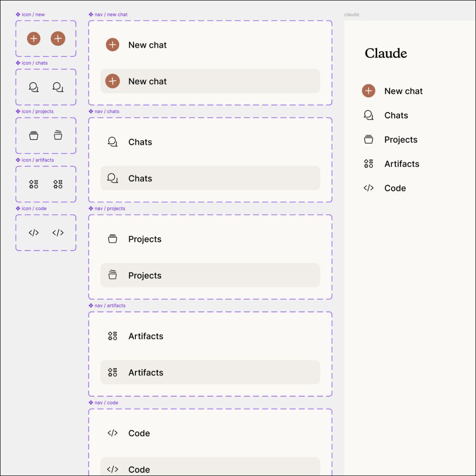
Task: Click the Code brackets icon in the Claude sidebar
Action: coord(369,188)
